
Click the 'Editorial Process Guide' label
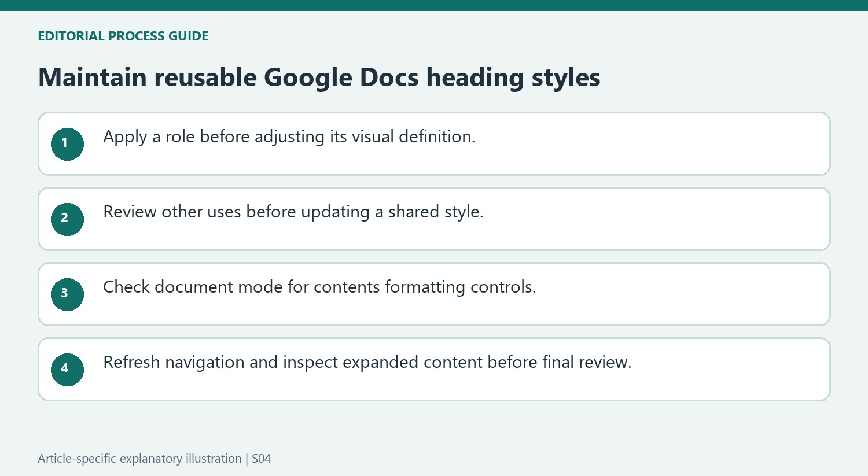click(x=123, y=36)
